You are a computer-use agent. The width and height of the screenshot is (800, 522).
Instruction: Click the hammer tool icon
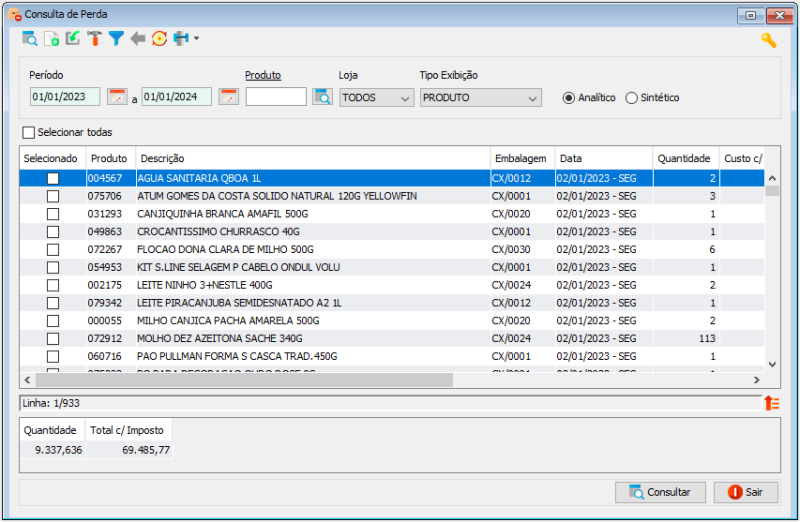pos(94,39)
